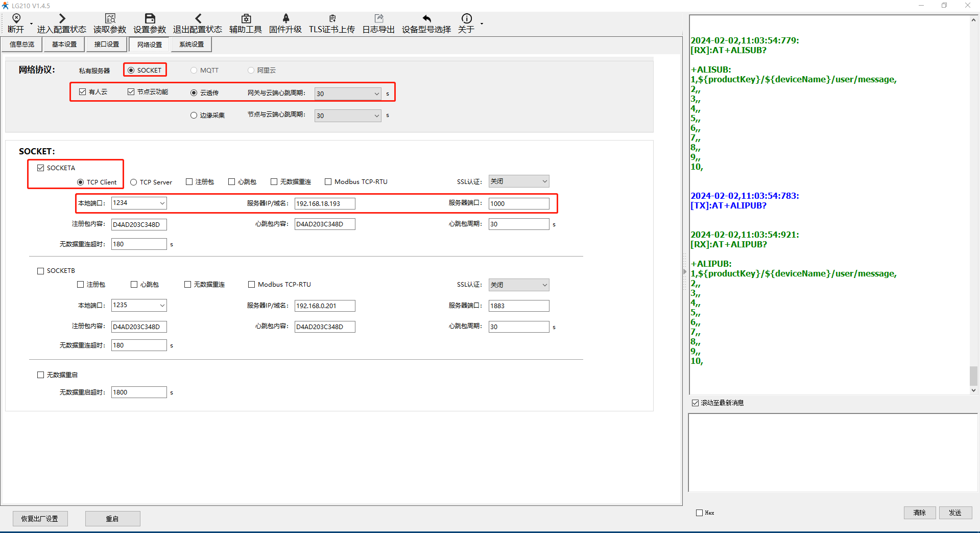980x533 pixels.
Task: Open SOCKETB SSL认证 dropdown
Action: click(x=519, y=285)
